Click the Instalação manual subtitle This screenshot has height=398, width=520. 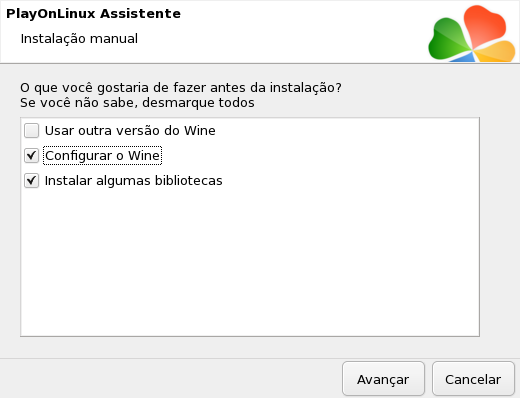coord(79,39)
